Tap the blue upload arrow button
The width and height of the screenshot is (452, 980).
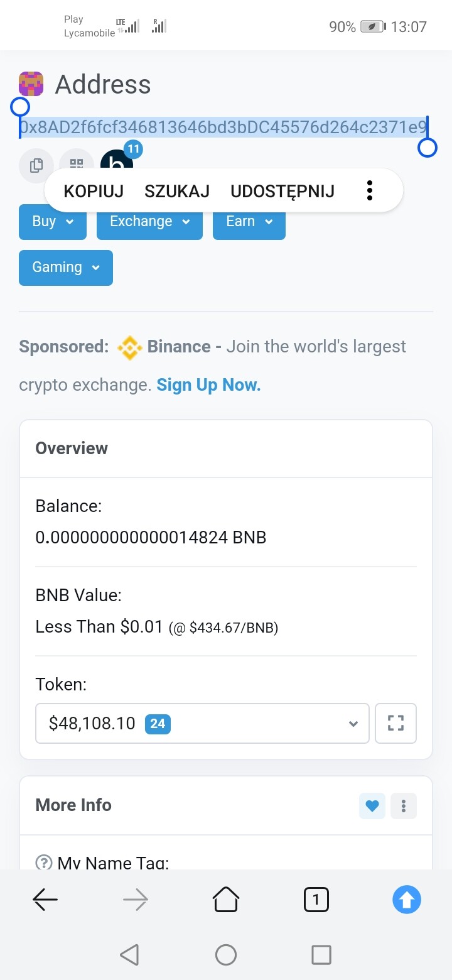pos(406,900)
